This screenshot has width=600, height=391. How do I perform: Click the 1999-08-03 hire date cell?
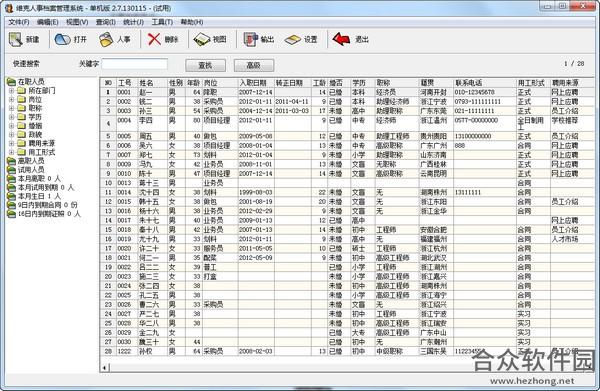[256, 192]
